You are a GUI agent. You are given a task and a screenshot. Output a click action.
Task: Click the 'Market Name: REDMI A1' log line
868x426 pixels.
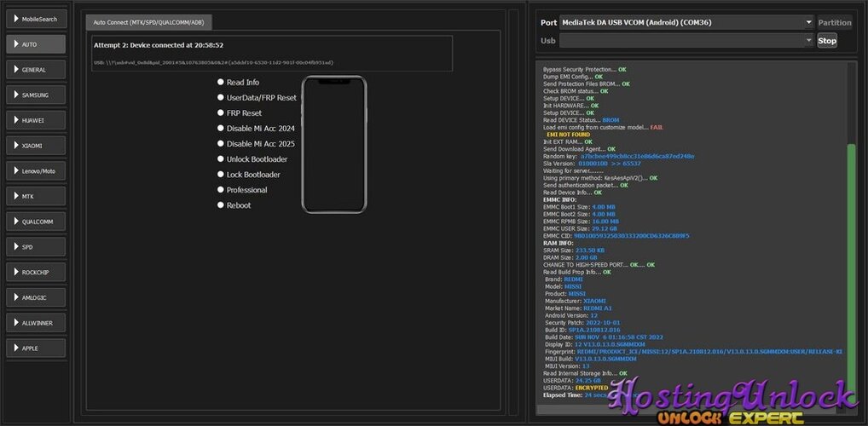[x=580, y=308]
